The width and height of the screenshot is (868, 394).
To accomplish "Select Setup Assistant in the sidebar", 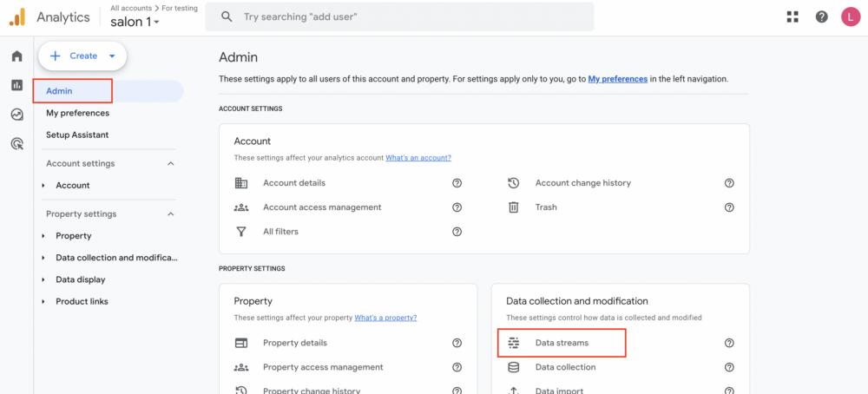I will coord(77,135).
